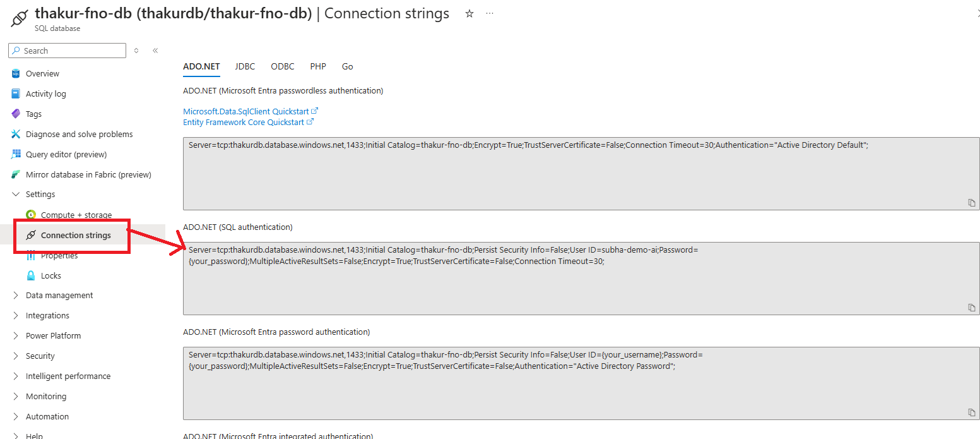
Task: Collapse the Settings section
Action: pyautogui.click(x=16, y=195)
